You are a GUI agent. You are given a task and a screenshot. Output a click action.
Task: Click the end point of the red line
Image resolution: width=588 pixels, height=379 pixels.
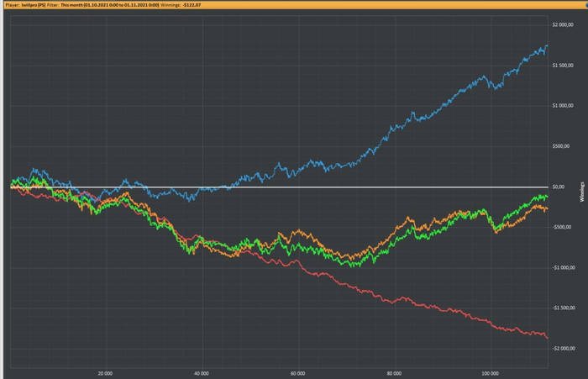(x=548, y=338)
